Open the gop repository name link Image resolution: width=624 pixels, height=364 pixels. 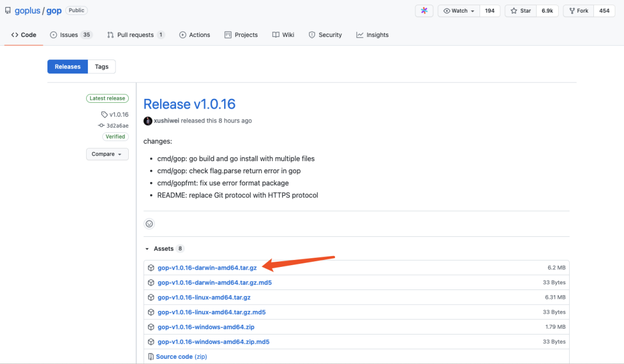[x=54, y=11]
